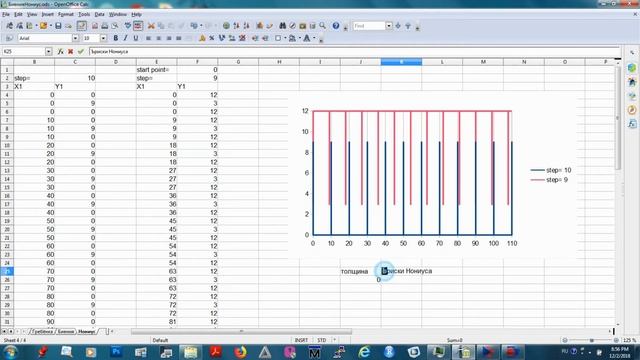Image resolution: width=640 pixels, height=360 pixels.
Task: Click the Save document icon
Action: 58,26
